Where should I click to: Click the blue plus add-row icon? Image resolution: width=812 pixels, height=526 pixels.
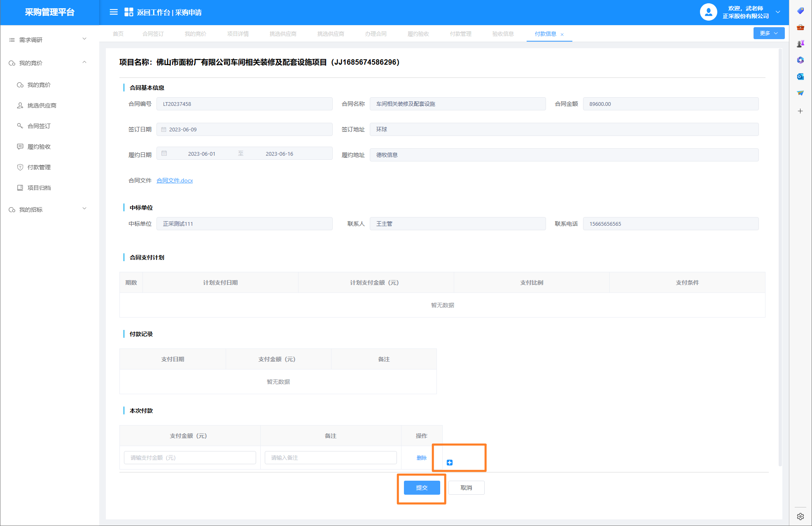(x=450, y=463)
